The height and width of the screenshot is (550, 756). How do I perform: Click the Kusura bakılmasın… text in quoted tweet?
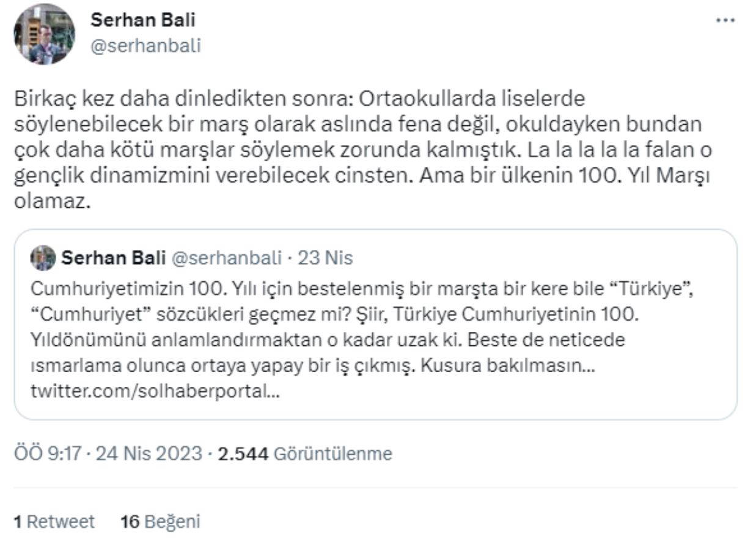(x=524, y=365)
